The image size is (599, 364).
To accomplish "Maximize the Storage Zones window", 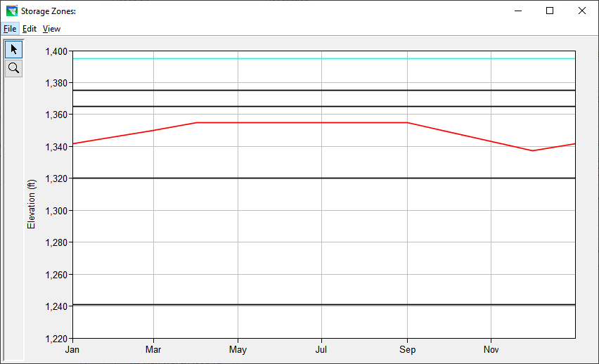I will [550, 11].
